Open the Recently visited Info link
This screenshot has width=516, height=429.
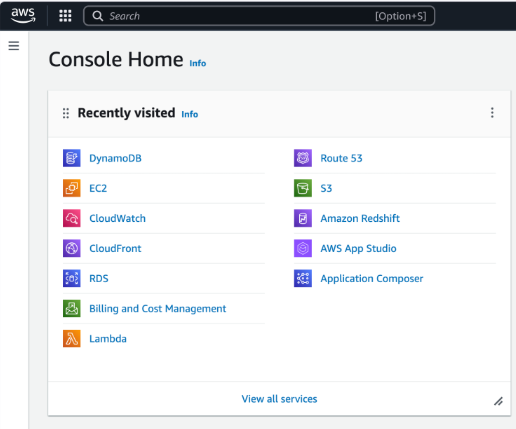[190, 114]
